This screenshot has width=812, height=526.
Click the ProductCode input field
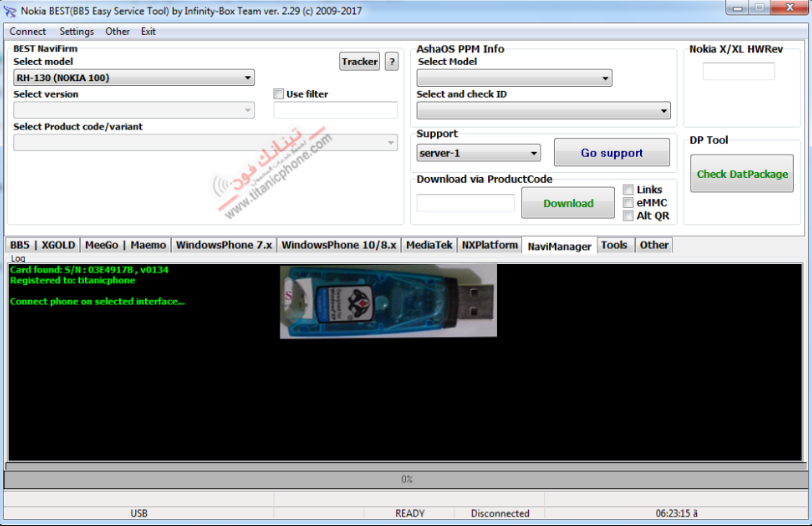click(x=466, y=203)
